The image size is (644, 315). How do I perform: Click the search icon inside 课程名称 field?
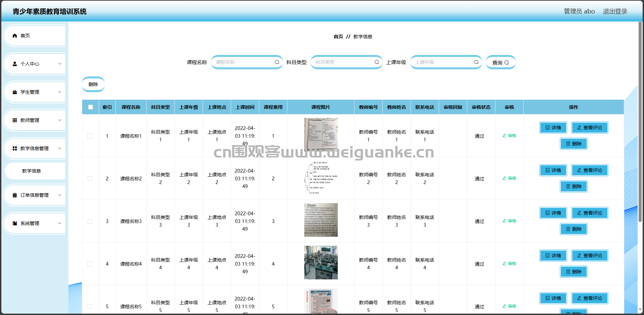tap(277, 62)
